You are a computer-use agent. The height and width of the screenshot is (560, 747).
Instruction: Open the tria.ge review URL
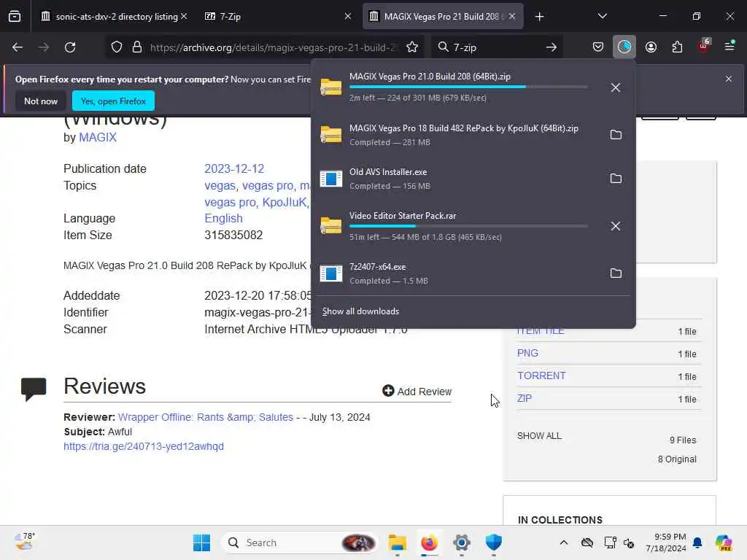(x=144, y=446)
